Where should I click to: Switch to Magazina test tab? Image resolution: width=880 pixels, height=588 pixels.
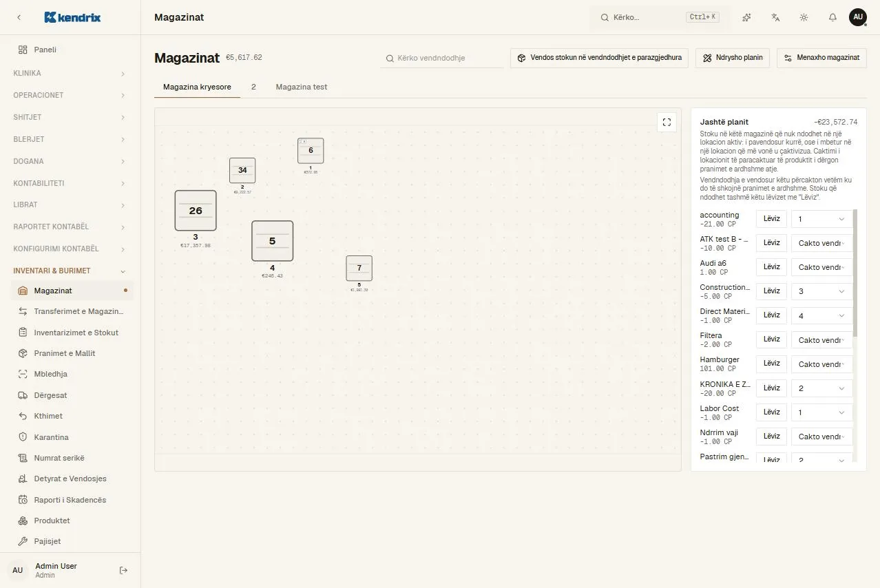point(302,87)
